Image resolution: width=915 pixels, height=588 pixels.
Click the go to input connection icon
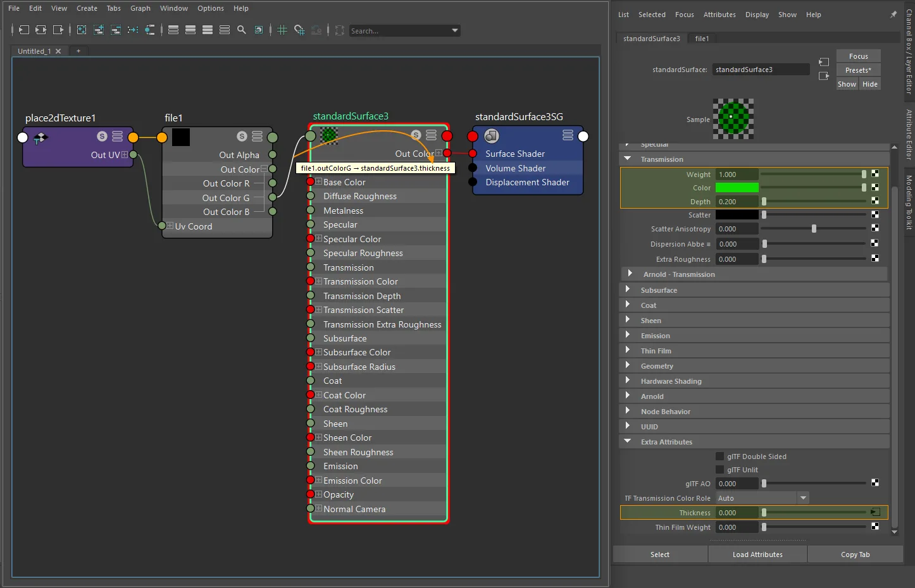point(823,62)
